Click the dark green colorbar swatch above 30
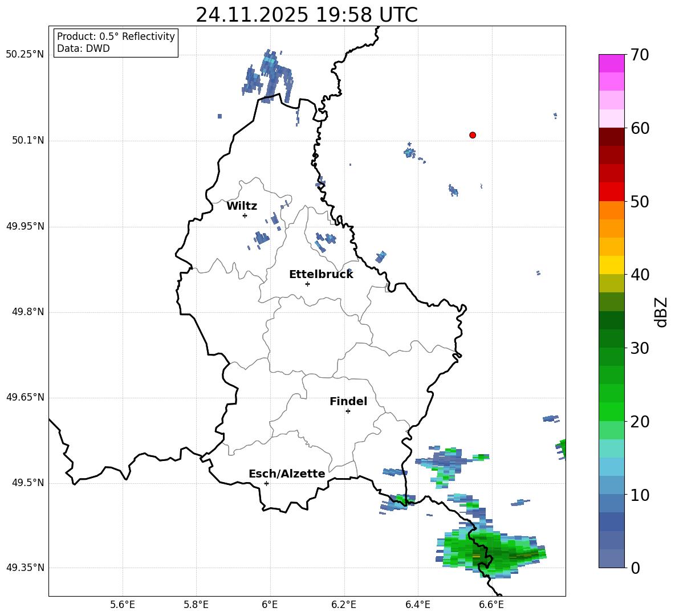Image resolution: width=675 pixels, height=616 pixels. [x=611, y=338]
